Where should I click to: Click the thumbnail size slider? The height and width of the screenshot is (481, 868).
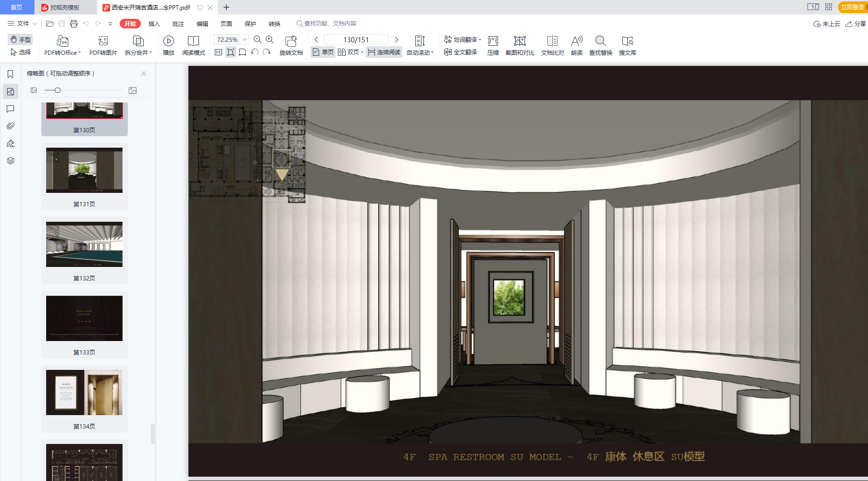point(58,90)
